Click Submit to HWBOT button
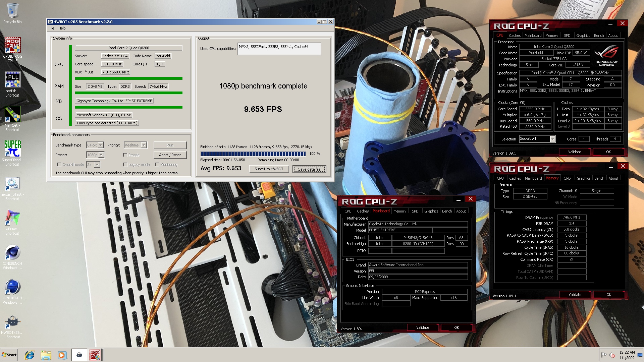Viewport: 644px width, 362px height. click(x=269, y=169)
